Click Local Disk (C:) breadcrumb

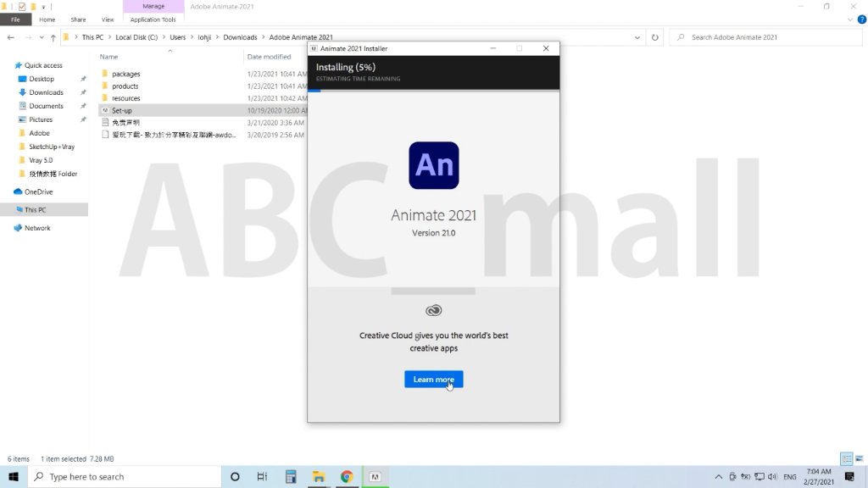coord(136,37)
